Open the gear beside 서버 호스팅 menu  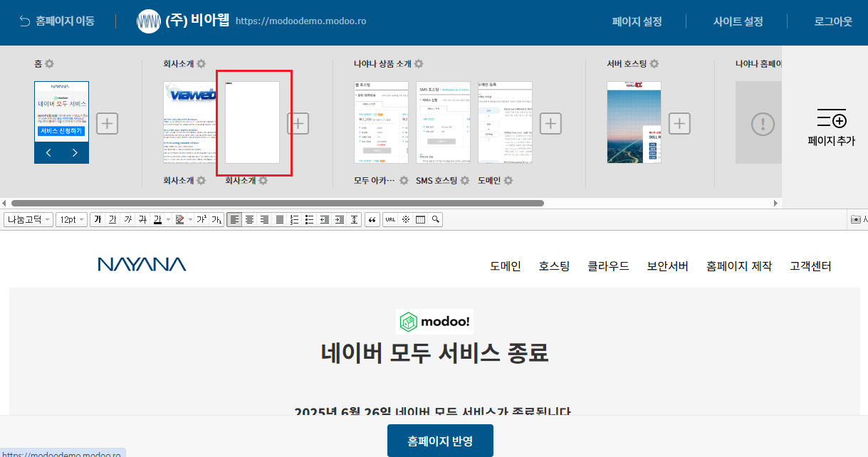654,64
